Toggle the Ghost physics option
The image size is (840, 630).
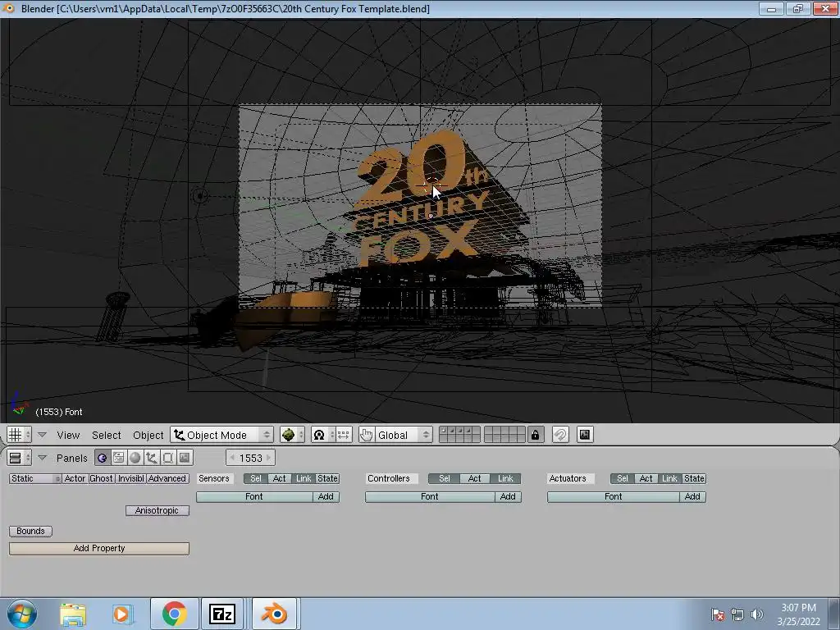[x=101, y=478]
